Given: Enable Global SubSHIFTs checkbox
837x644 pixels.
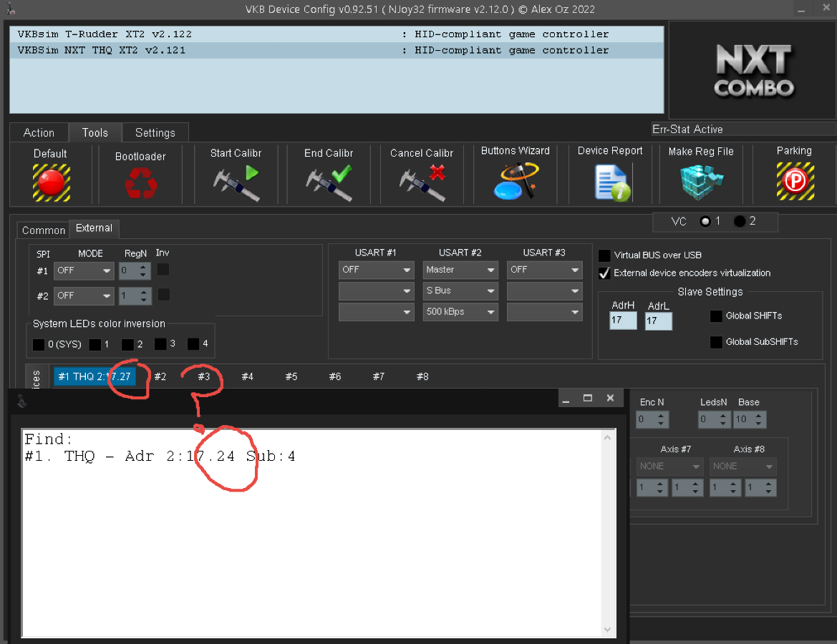Looking at the screenshot, I should 717,342.
